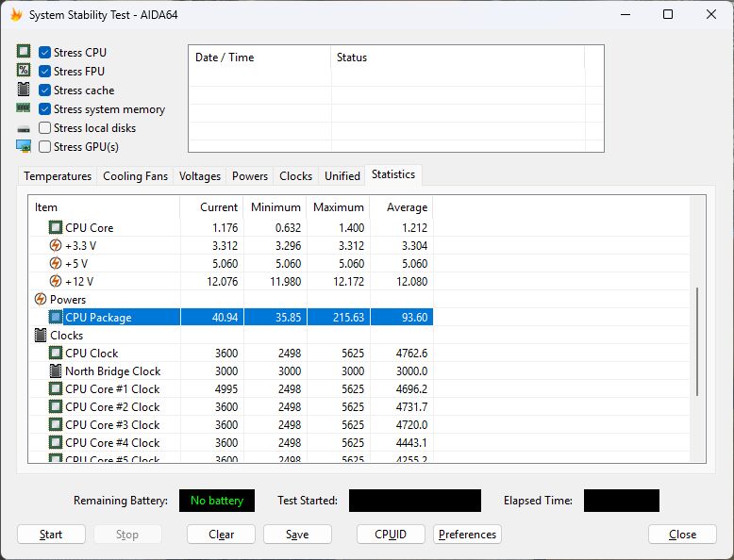Open the Cooling Fans tab
This screenshot has width=734, height=560.
[135, 176]
